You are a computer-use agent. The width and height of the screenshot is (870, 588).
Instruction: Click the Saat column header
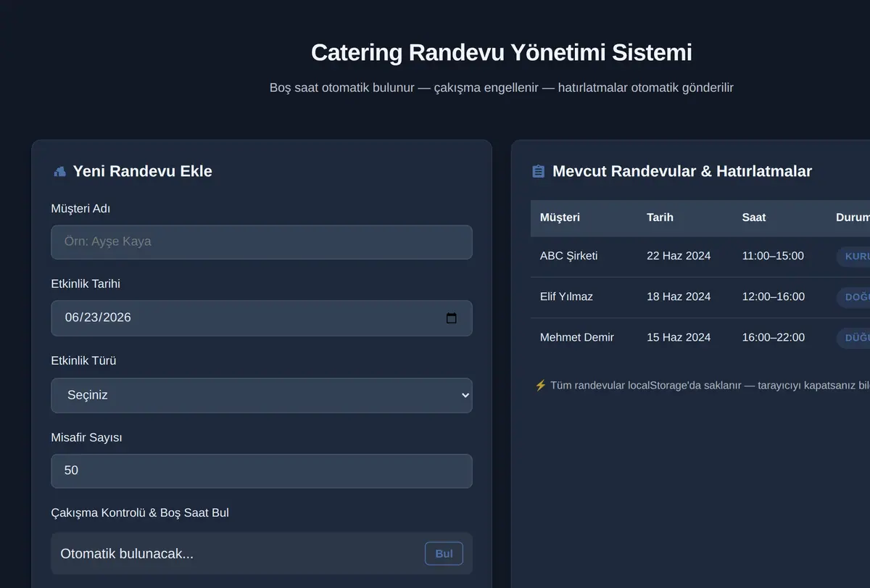(x=754, y=218)
